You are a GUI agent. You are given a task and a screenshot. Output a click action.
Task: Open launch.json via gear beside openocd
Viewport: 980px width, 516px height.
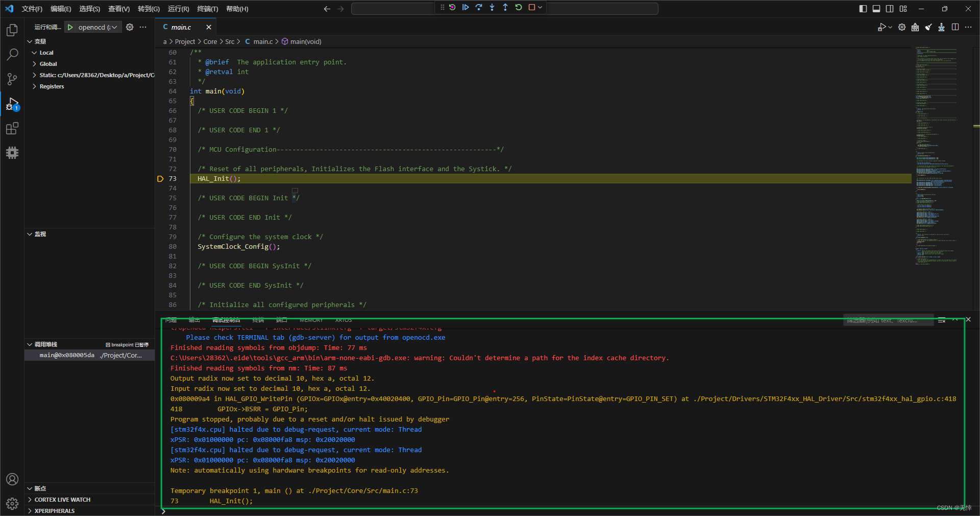click(130, 27)
